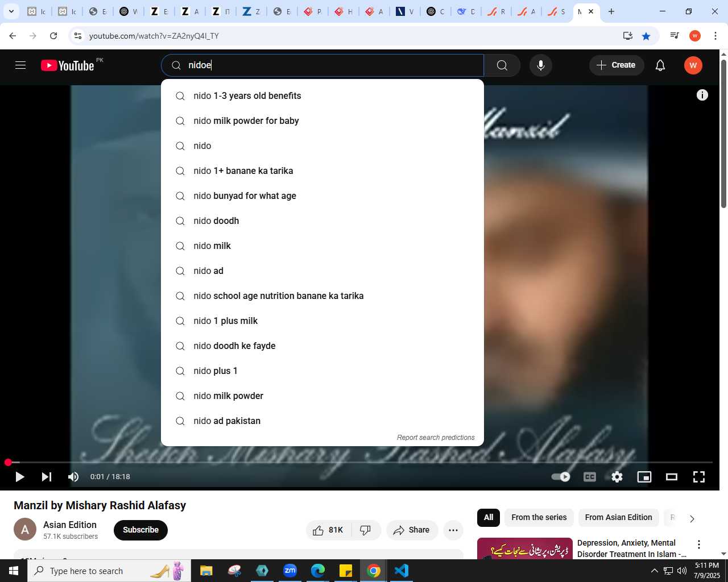Screen dimensions: 728x582
Task: Pick nido school age nutrition suggestion
Action: tap(322, 296)
